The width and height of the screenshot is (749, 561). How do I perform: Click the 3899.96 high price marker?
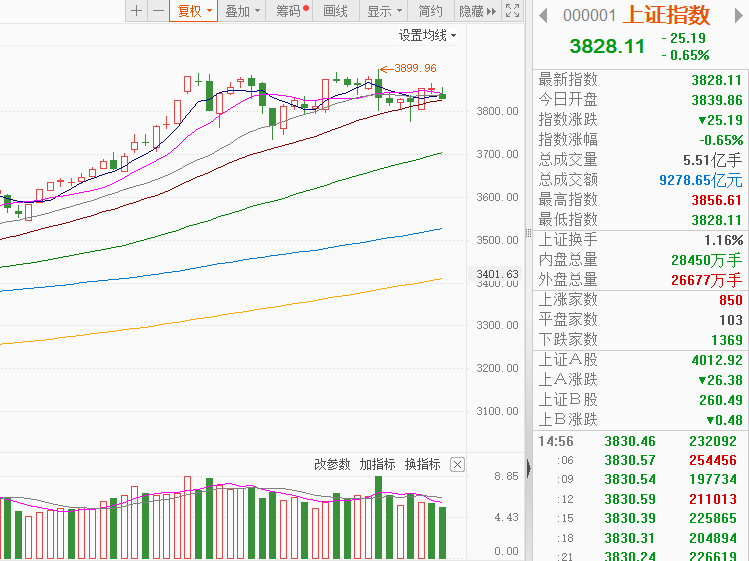pos(415,68)
